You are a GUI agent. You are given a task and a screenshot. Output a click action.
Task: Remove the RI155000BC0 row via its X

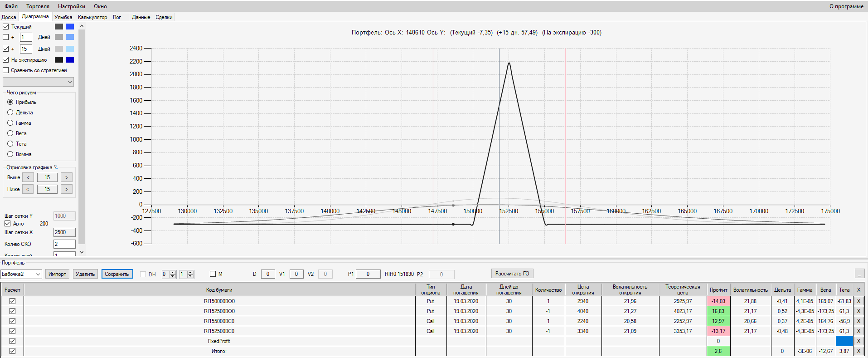point(858,321)
